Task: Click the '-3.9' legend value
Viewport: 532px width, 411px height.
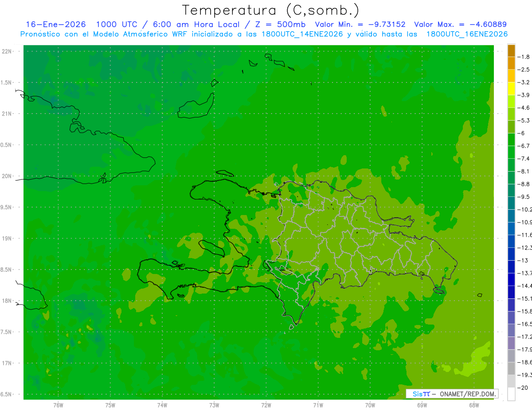Action: coord(524,95)
